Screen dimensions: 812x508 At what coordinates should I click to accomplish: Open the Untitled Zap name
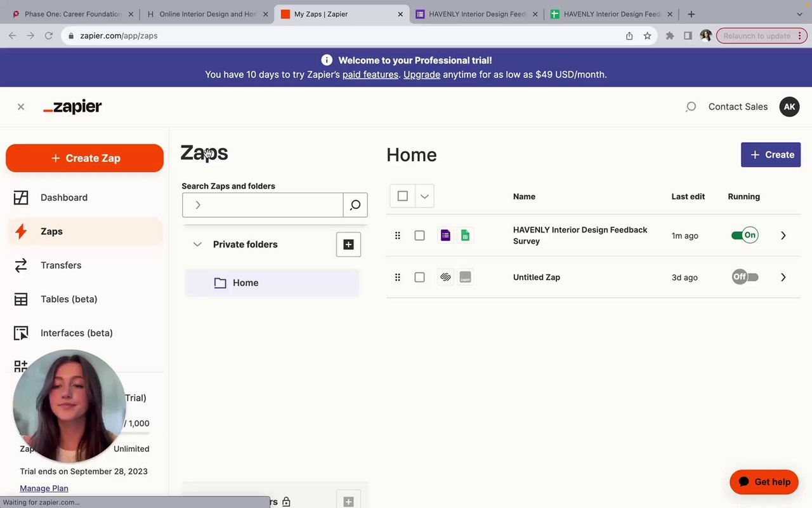536,277
